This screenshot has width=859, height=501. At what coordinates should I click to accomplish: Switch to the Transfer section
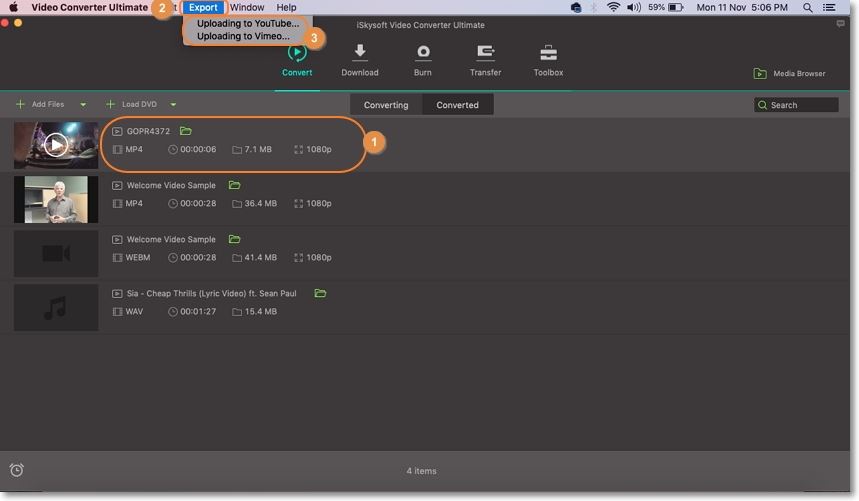[x=485, y=53]
